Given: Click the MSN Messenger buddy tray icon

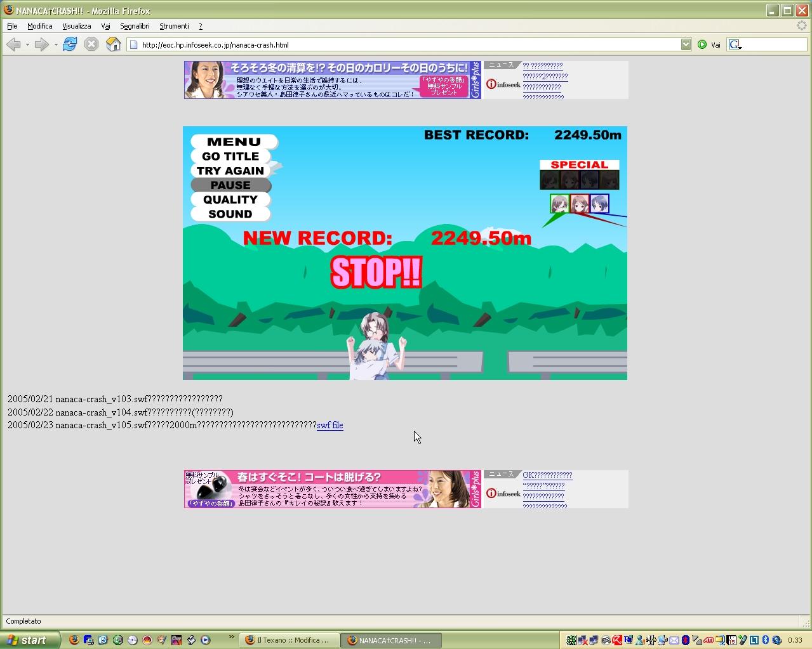Looking at the screenshot, I should click(640, 640).
